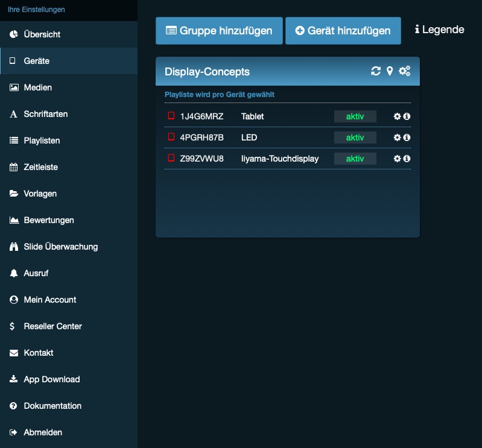Show info for the Tablet device
This screenshot has width=482, height=448.
tap(407, 116)
